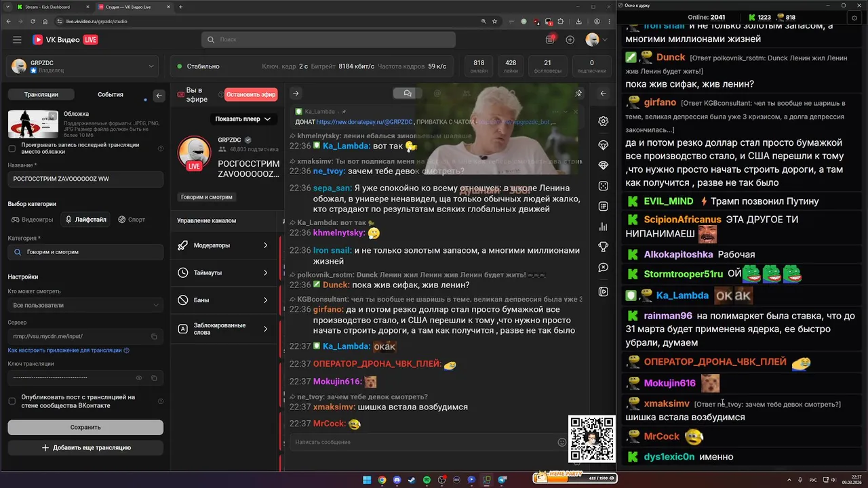Click the Говорим и смотрим category tag

point(207,197)
